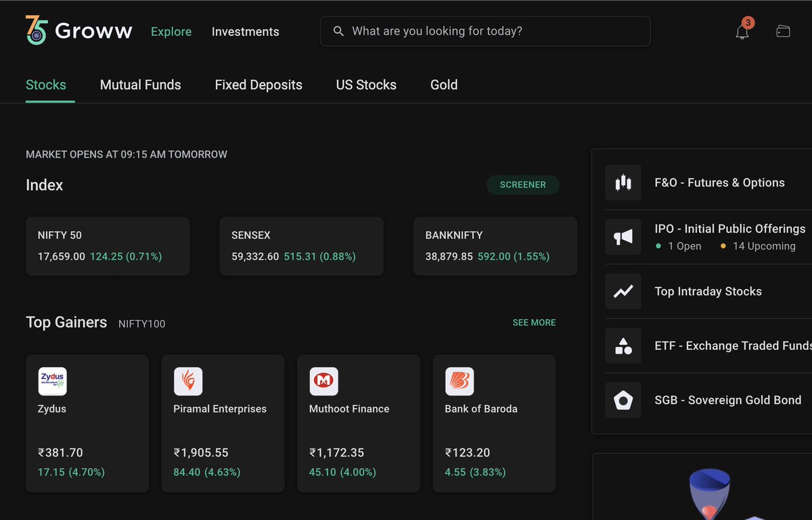Go to Explore in top navigation
812x520 pixels.
171,32
